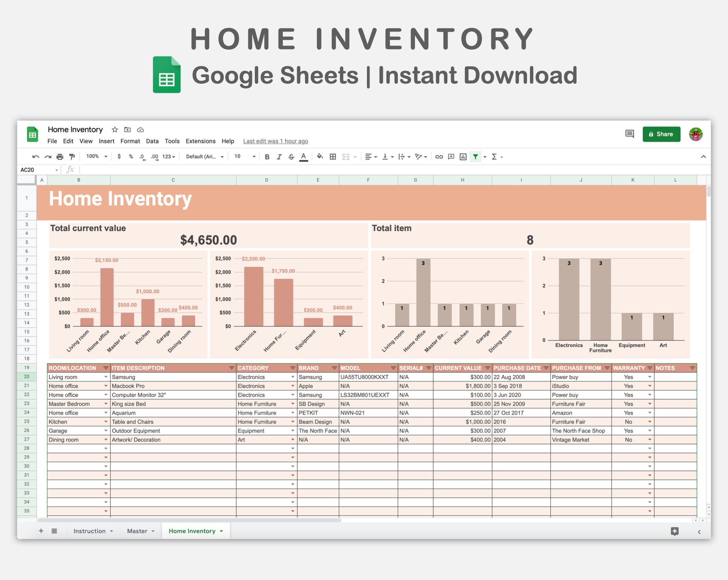Open text wrapping options

(404, 157)
